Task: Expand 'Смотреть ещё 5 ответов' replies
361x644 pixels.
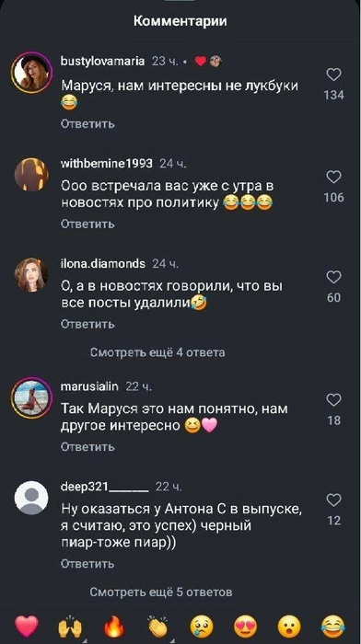Action: tap(161, 592)
